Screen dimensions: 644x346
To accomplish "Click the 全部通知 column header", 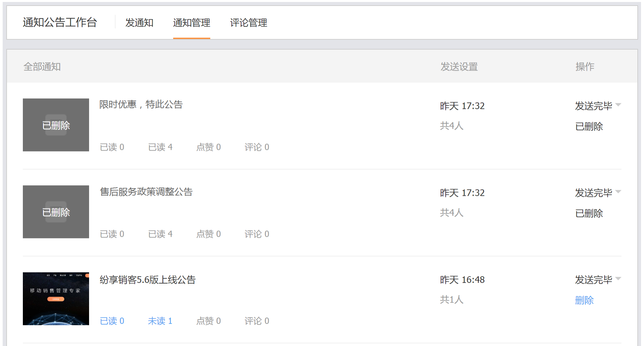I will pyautogui.click(x=42, y=67).
